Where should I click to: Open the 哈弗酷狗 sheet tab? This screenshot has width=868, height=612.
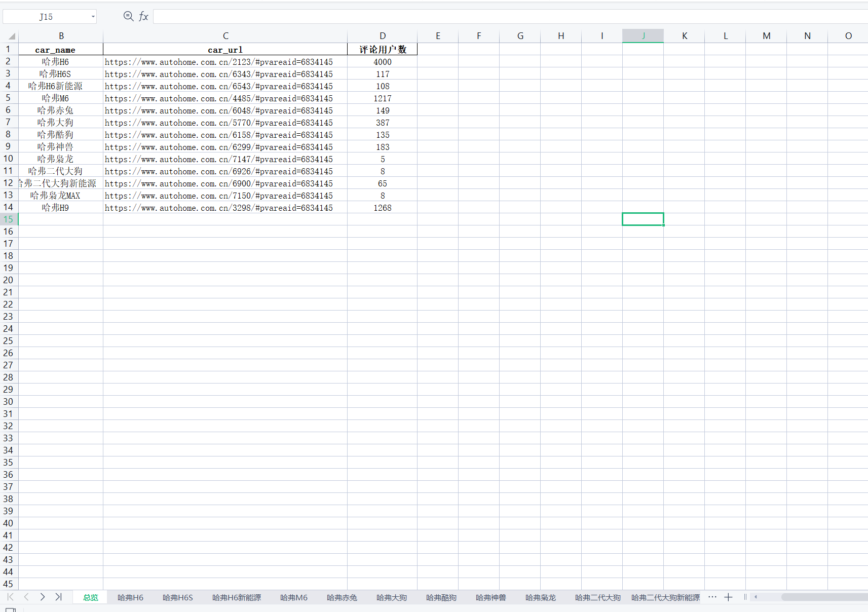click(x=441, y=597)
